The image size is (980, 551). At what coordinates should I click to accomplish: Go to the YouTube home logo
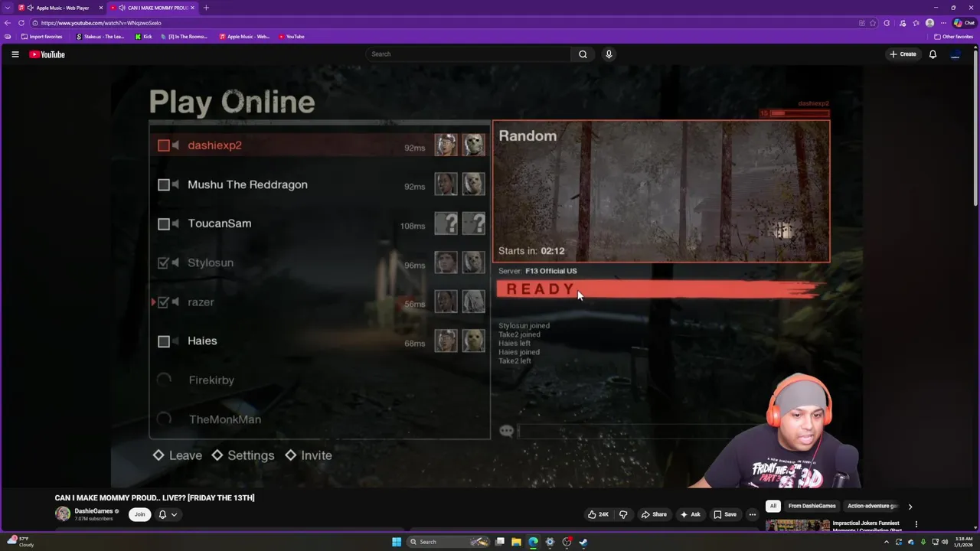(47, 54)
